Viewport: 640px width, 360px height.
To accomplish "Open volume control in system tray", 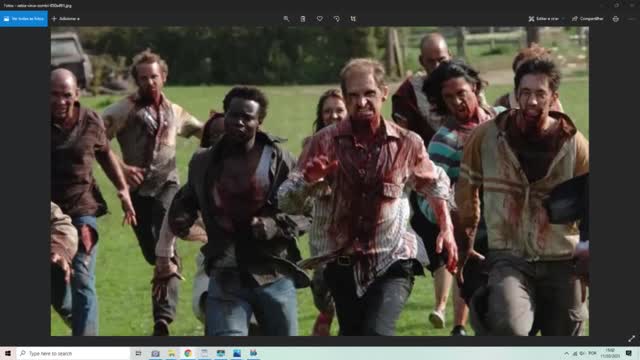I will coord(582,353).
